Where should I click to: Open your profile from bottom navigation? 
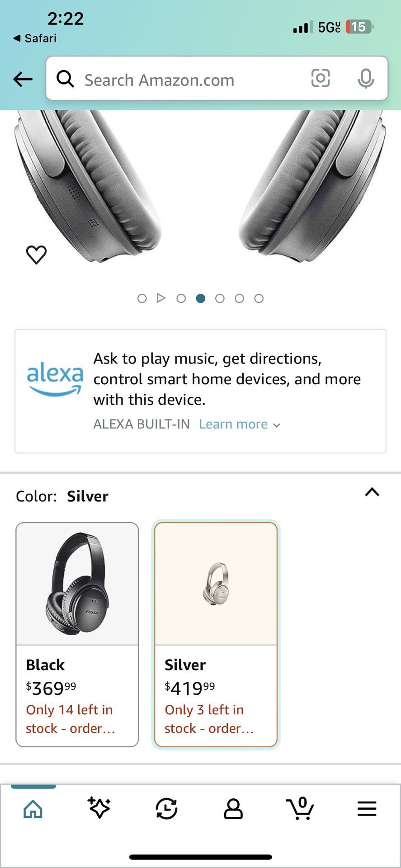pyautogui.click(x=233, y=809)
